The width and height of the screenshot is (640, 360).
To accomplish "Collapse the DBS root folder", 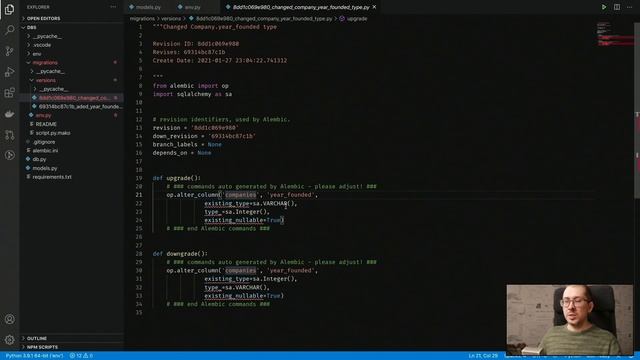I will (x=31, y=27).
